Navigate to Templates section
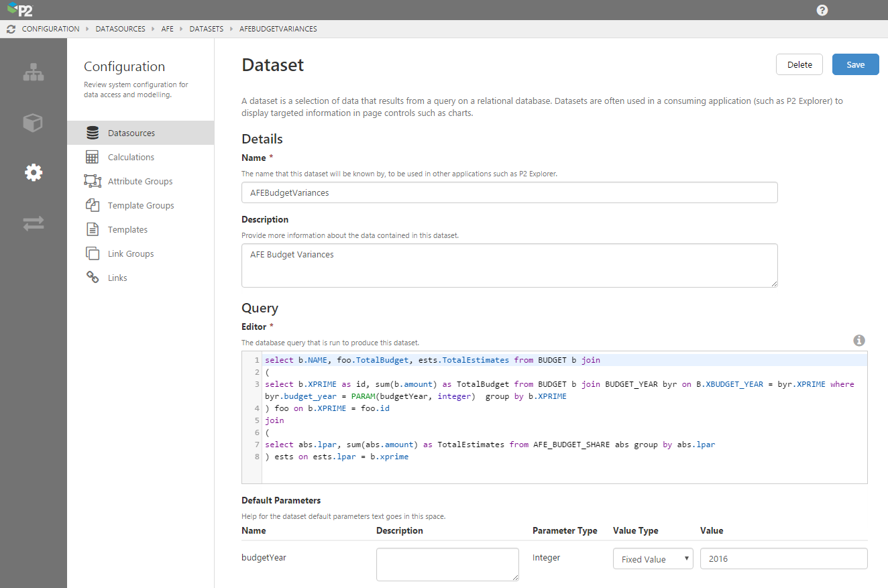Image resolution: width=888 pixels, height=588 pixels. pyautogui.click(x=127, y=230)
